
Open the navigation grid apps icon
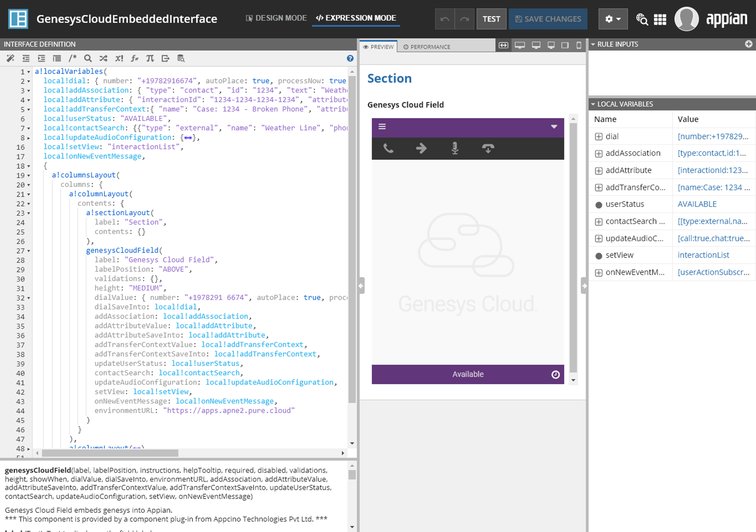[x=660, y=19]
